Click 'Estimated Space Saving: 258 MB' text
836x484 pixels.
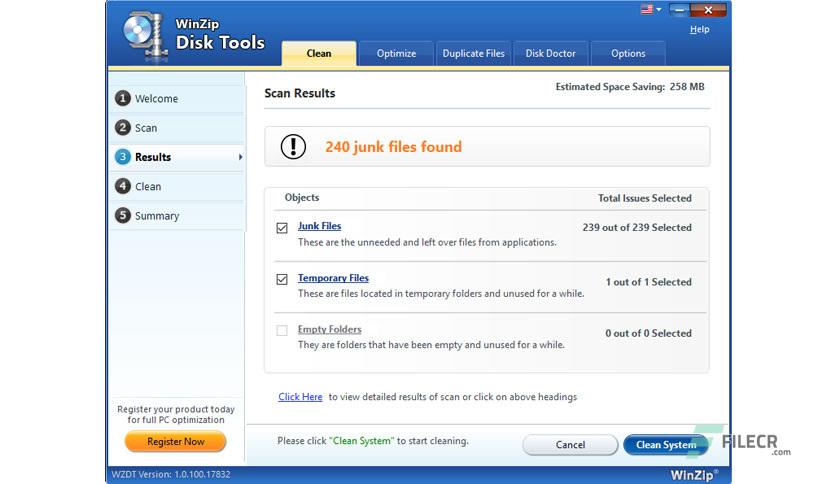point(630,86)
